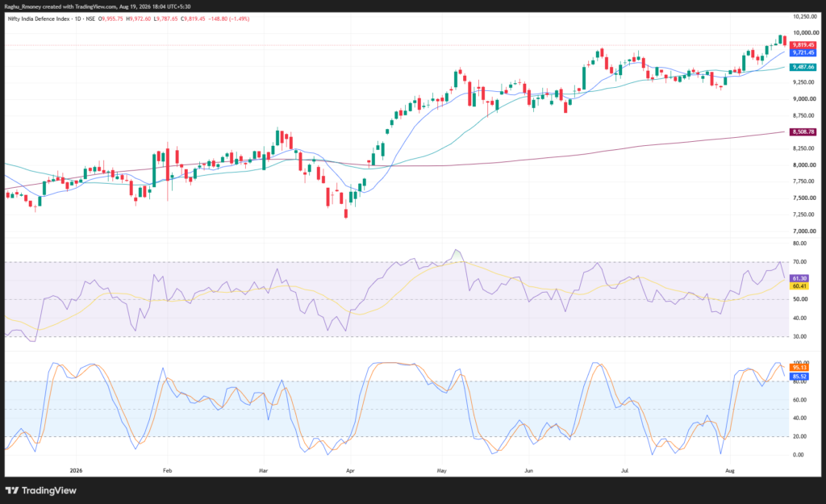
Task: Click the blue 85.52 stochastic tag
Action: pos(799,377)
